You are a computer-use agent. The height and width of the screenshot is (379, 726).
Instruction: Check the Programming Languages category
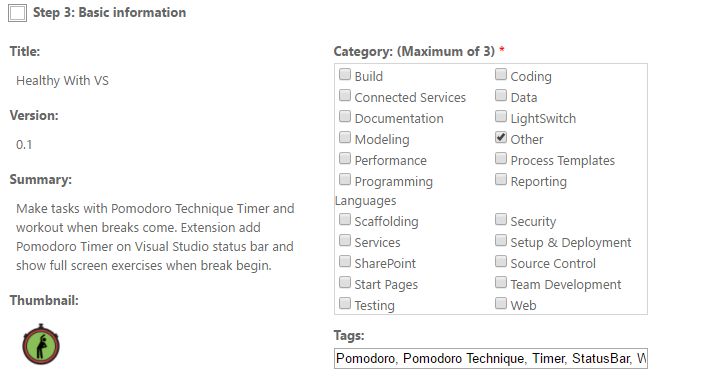tap(345, 179)
